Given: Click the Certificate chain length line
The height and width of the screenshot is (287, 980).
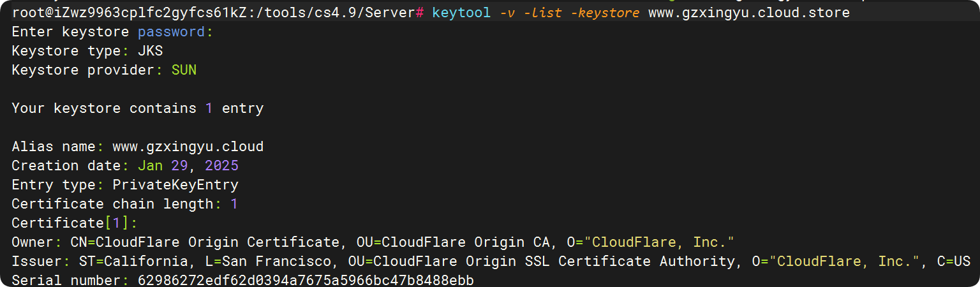Looking at the screenshot, I should pyautogui.click(x=125, y=204).
